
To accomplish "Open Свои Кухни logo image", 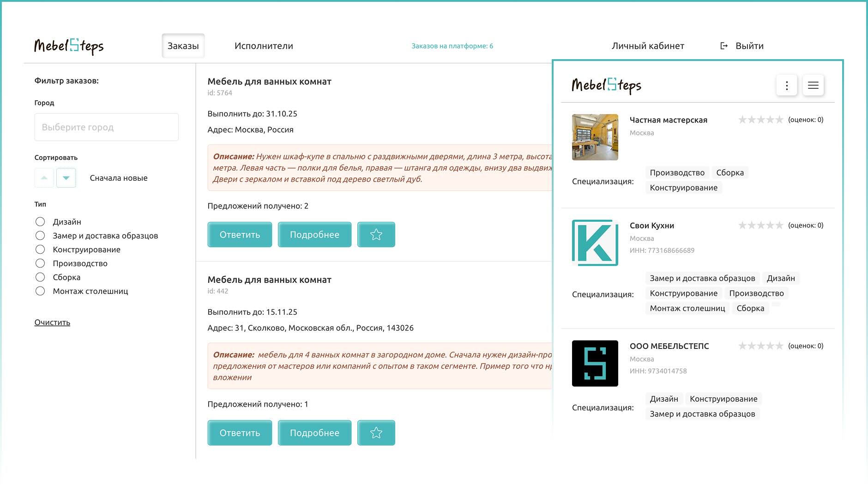I will (595, 243).
